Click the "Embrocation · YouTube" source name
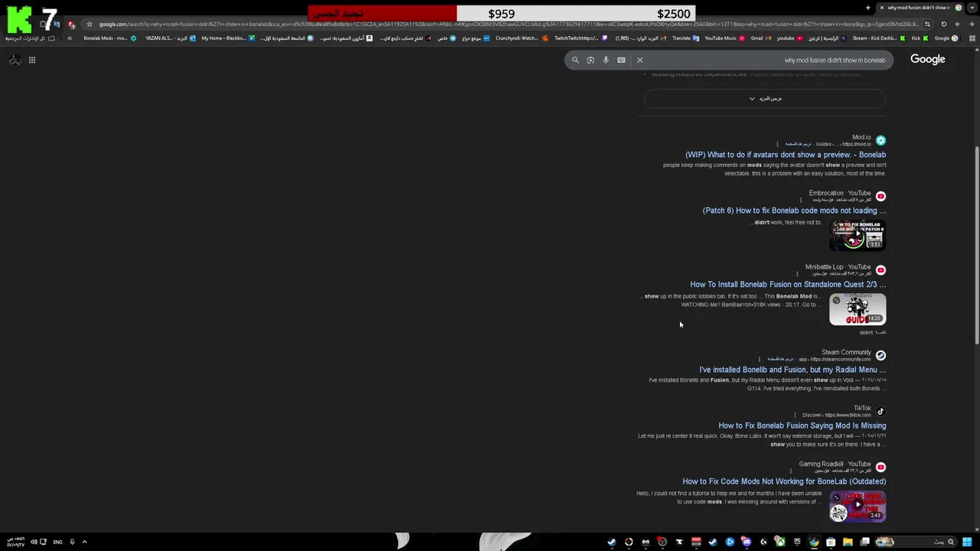 pos(840,193)
